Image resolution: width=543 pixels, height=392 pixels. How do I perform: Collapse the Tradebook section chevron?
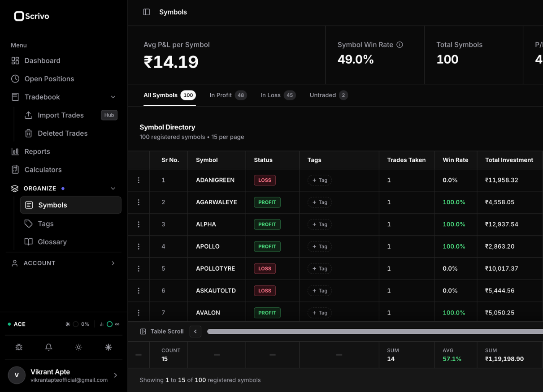pos(113,97)
